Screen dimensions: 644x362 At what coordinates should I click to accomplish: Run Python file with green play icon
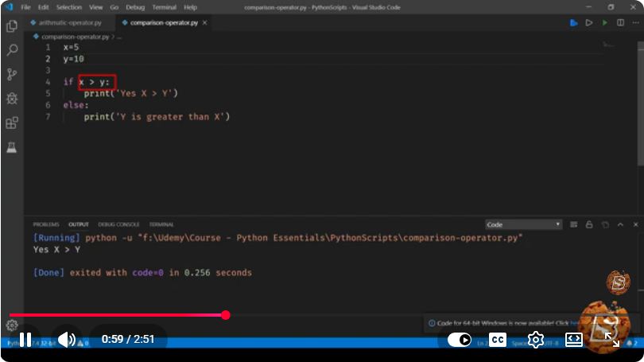point(604,23)
